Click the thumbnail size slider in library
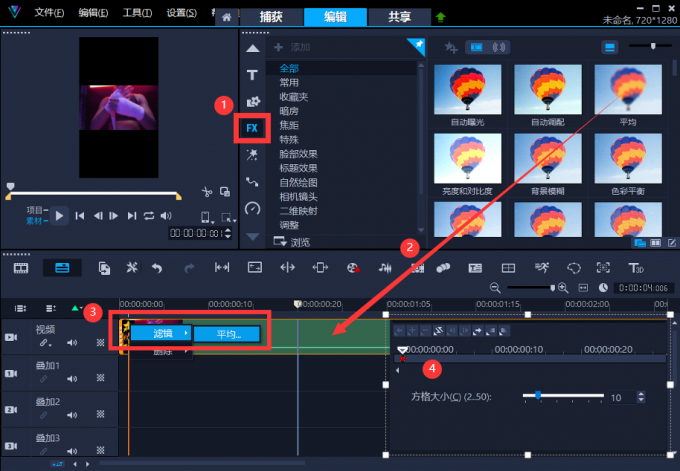Viewport: 680px width, 471px height. point(649,46)
